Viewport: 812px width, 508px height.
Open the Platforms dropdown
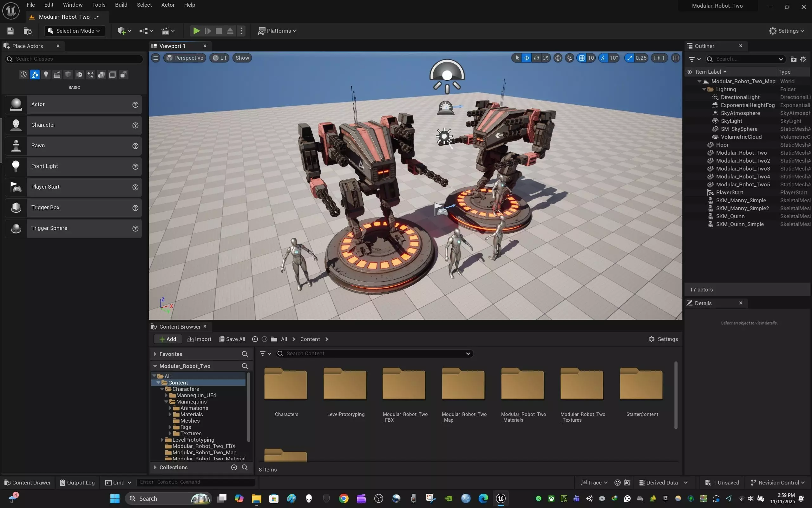tap(277, 31)
